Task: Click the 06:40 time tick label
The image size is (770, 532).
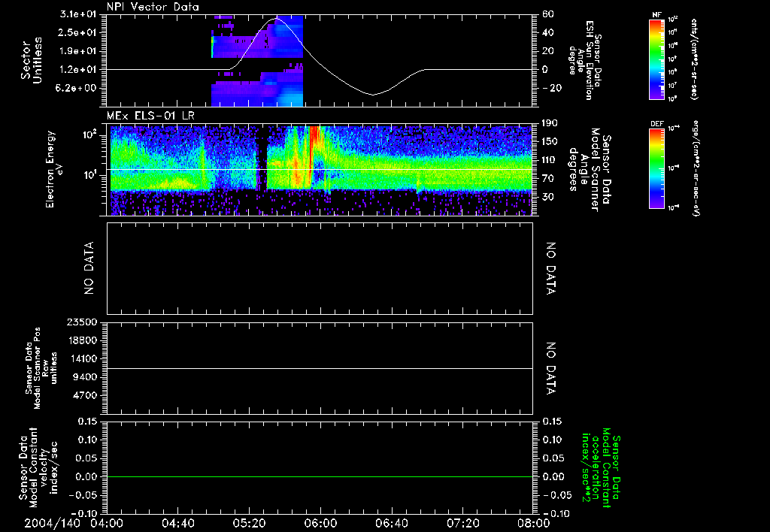Action: 391,523
